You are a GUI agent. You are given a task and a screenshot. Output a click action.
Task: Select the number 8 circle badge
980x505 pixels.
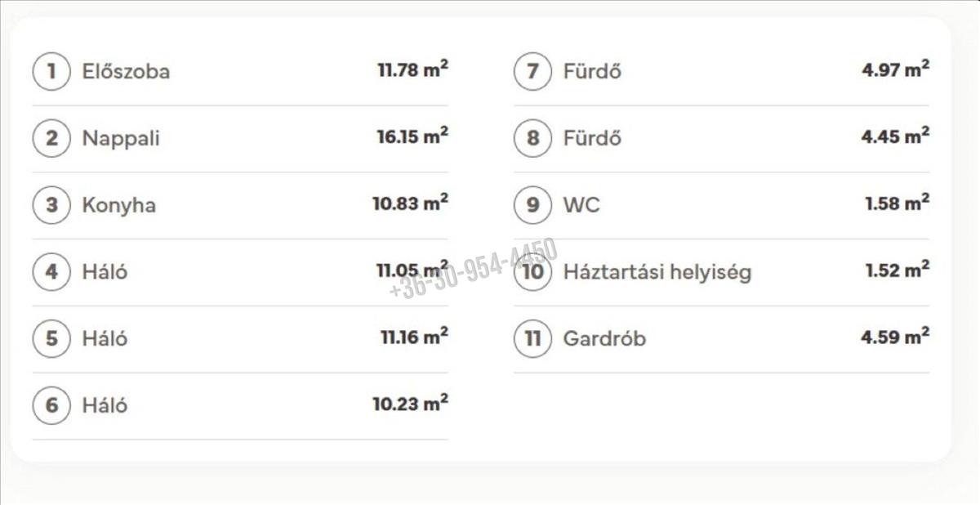[x=533, y=138]
